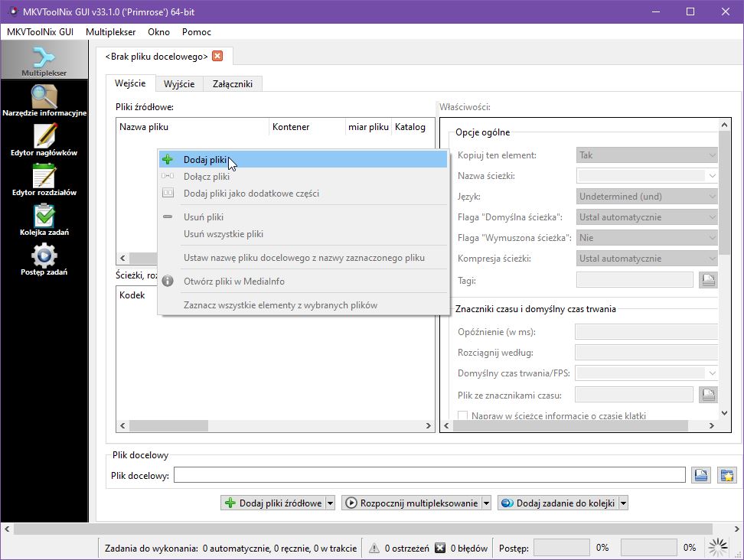The width and height of the screenshot is (744, 560).
Task: Click 'Dodaj pliki źródłowe' button
Action: click(x=273, y=503)
